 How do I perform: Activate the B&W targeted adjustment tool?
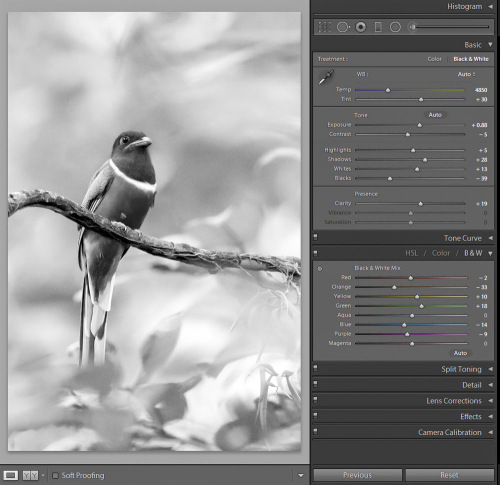pyautogui.click(x=320, y=269)
